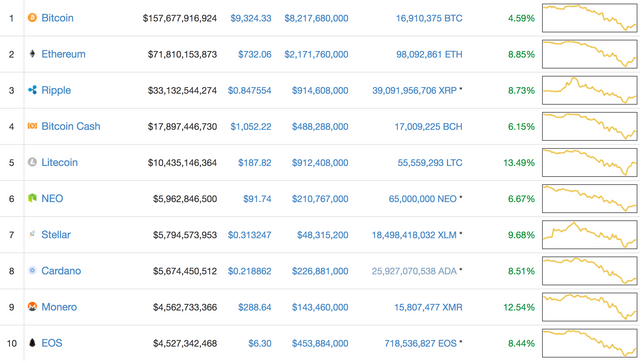Open Bitcoin 24h volume $8,217,680,000

[x=316, y=18]
